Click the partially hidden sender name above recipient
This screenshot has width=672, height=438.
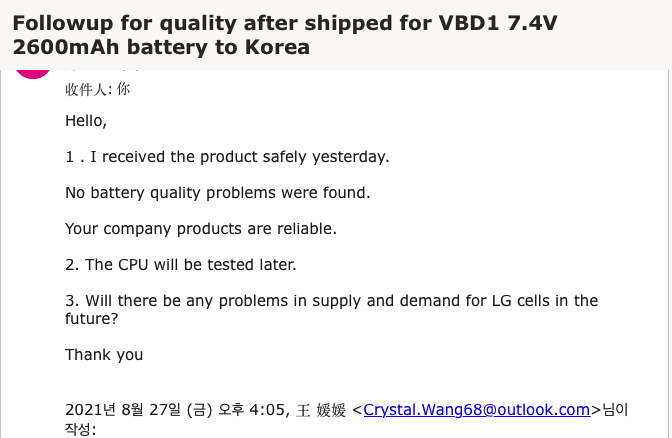click(x=103, y=71)
